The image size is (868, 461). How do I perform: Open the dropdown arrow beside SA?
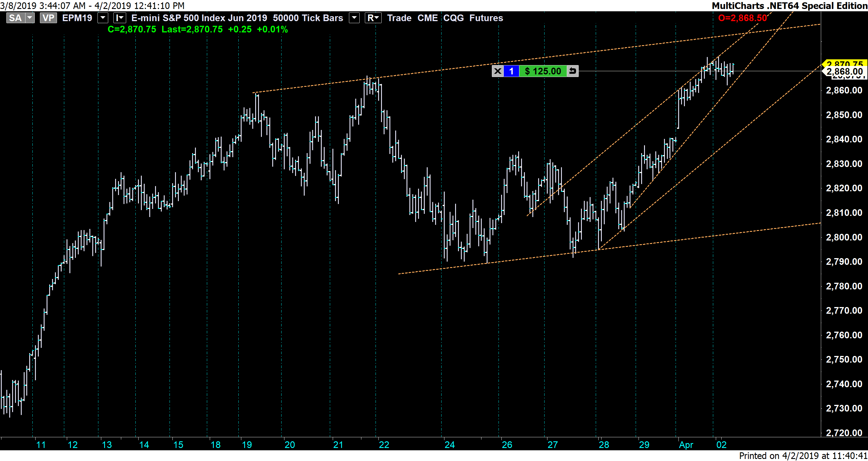coord(30,18)
